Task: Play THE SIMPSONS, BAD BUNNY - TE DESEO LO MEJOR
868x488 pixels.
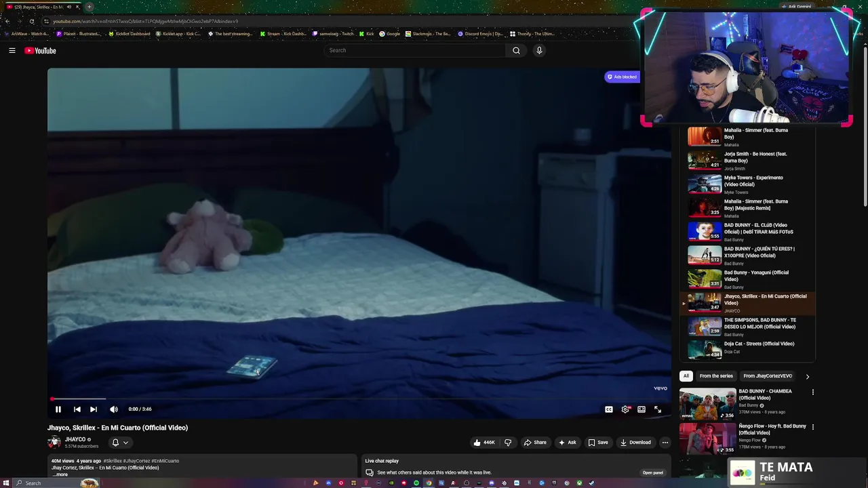Action: 747,327
